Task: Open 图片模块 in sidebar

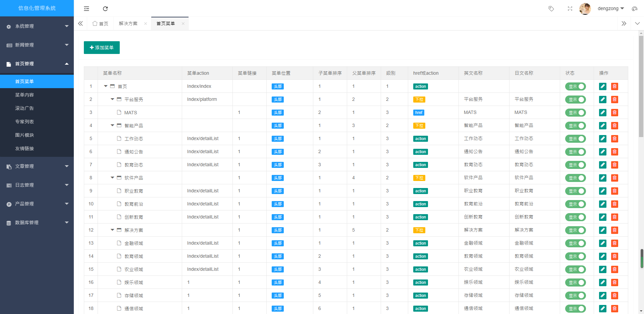Action: [x=37, y=135]
